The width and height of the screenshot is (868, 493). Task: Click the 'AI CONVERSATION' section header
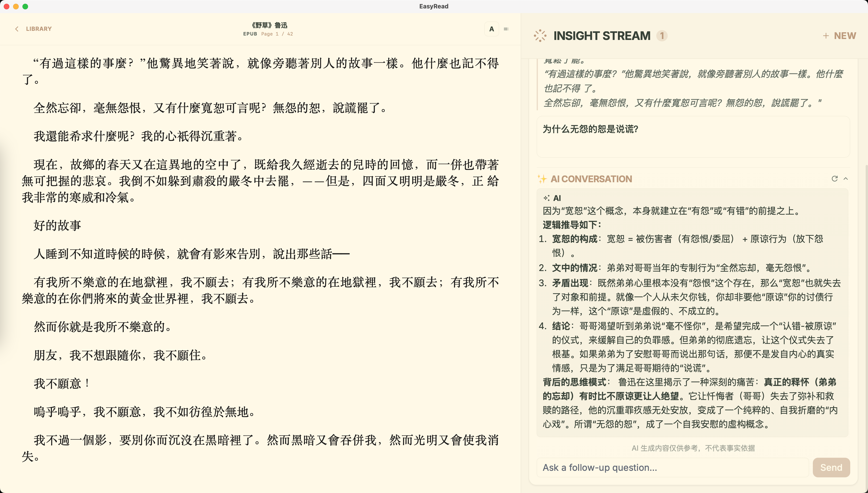pyautogui.click(x=591, y=179)
